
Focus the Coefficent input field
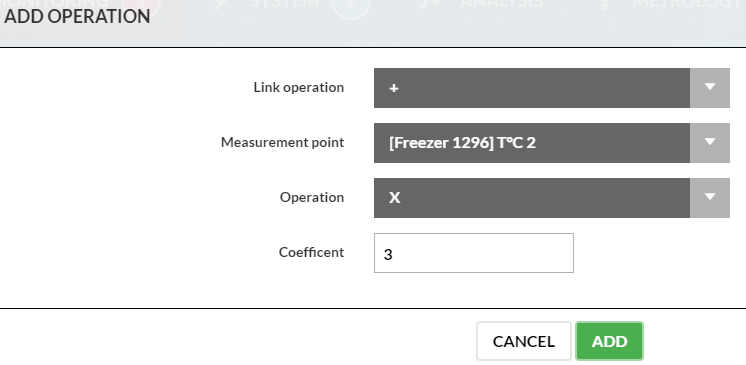(x=474, y=253)
